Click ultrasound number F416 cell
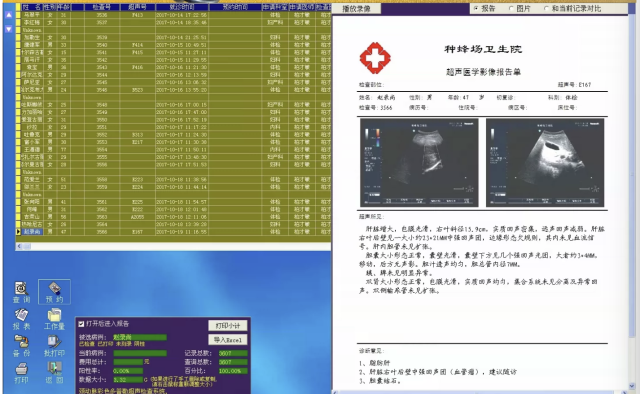 click(x=137, y=67)
